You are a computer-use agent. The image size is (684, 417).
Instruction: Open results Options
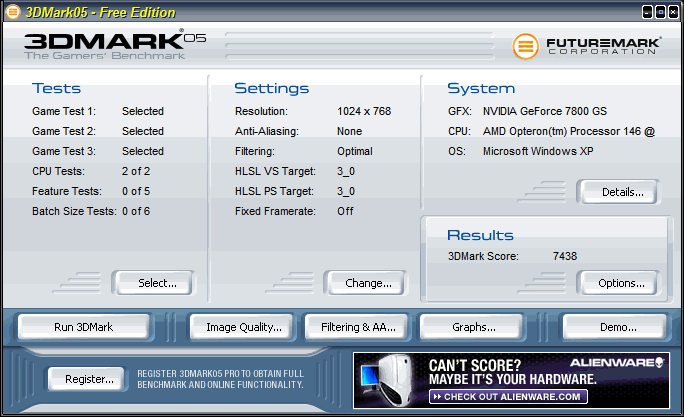coord(619,283)
